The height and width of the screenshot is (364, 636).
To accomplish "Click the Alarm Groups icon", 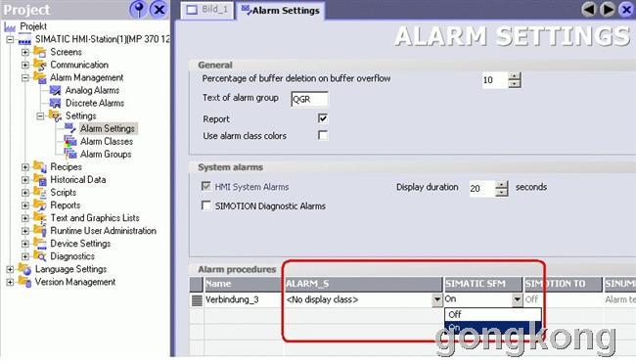I will 70,154.
